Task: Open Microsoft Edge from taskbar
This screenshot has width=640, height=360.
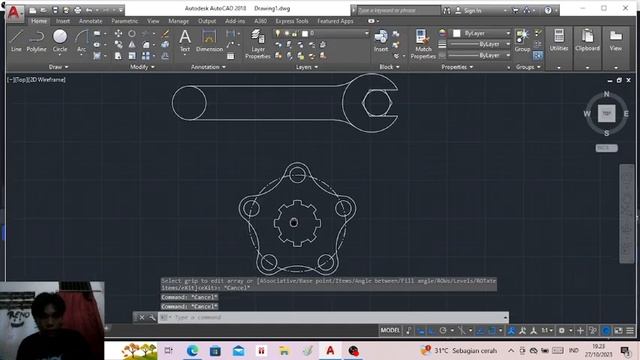Action: [192, 350]
